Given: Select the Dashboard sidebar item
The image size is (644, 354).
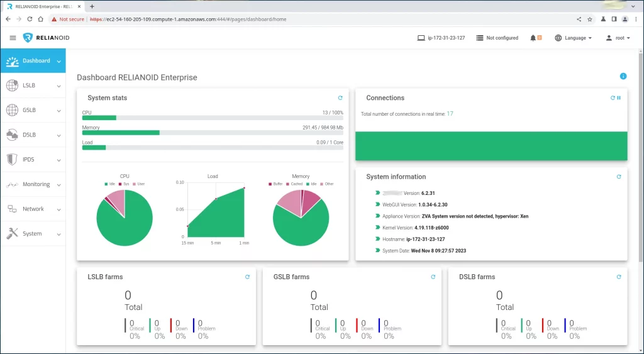Looking at the screenshot, I should [33, 61].
